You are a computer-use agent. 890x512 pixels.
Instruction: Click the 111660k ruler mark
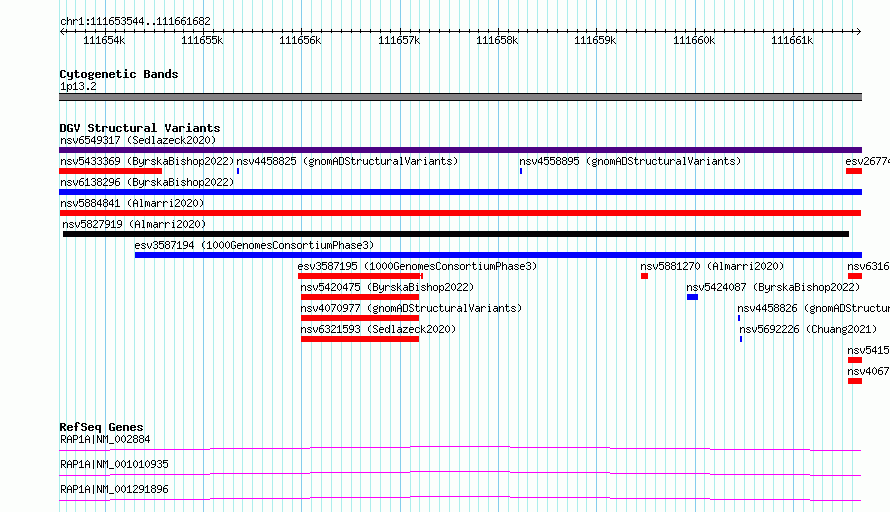694,40
